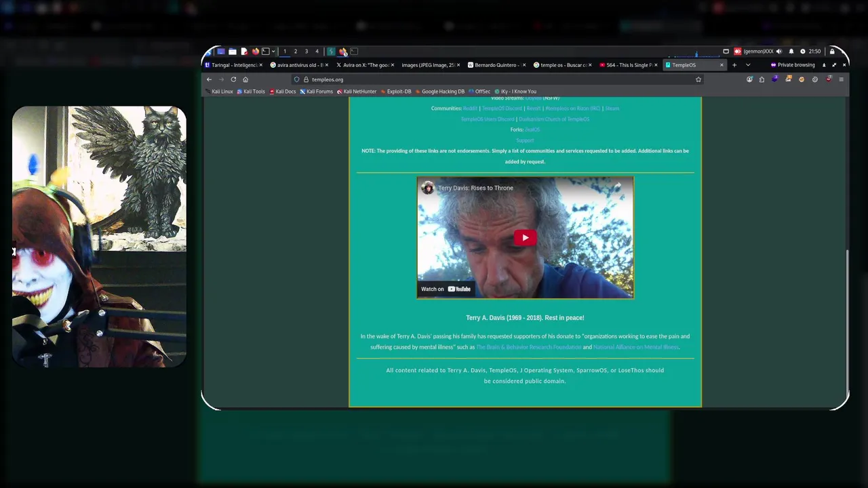Follow the 'TempleOS Users Discord' link
The image size is (868, 488).
click(488, 119)
